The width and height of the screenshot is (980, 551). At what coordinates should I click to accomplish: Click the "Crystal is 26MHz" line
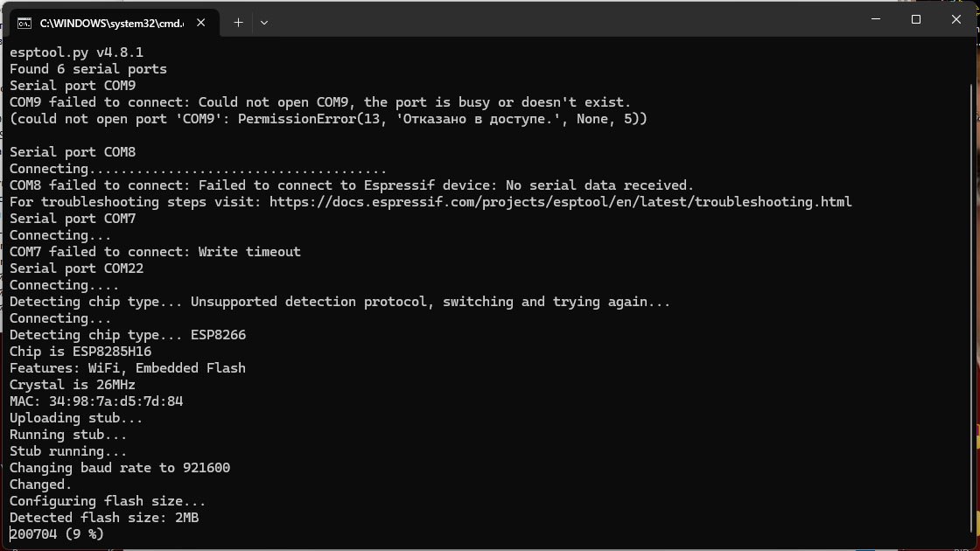pyautogui.click(x=73, y=385)
